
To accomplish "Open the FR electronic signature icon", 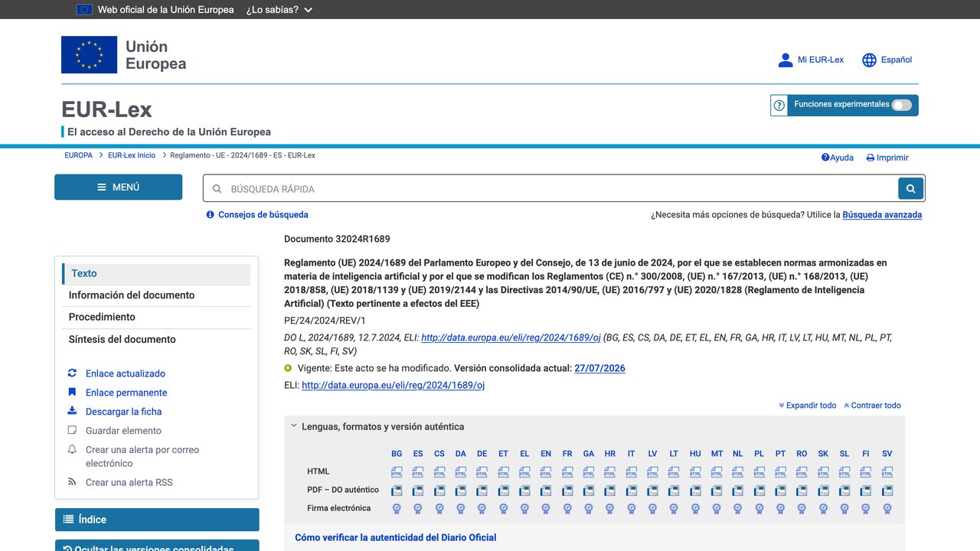I will [x=567, y=508].
